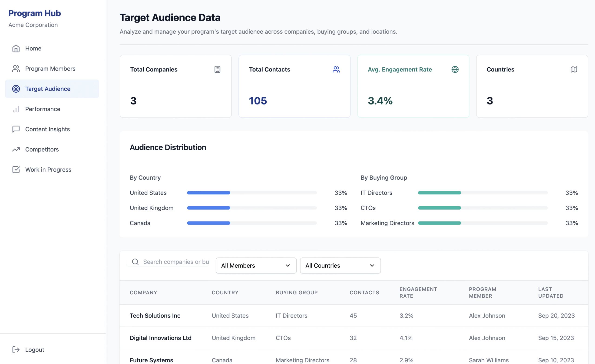Click the map icon on Countries card

click(x=574, y=69)
